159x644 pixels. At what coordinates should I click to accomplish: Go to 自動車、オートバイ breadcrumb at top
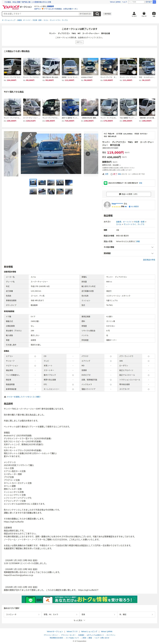24,20
